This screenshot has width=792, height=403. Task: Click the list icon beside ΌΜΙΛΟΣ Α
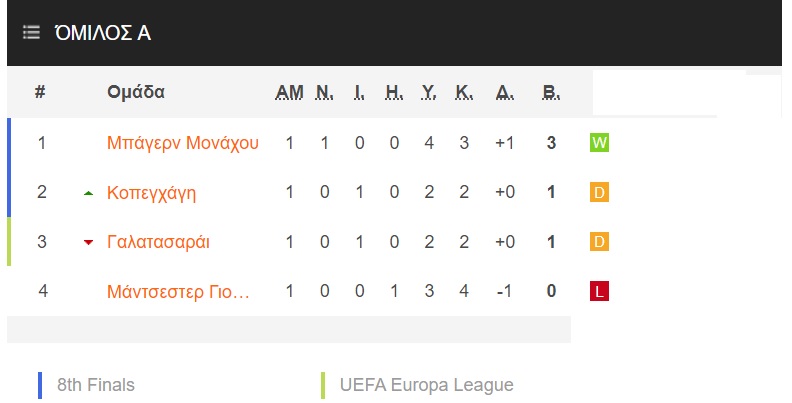point(31,33)
